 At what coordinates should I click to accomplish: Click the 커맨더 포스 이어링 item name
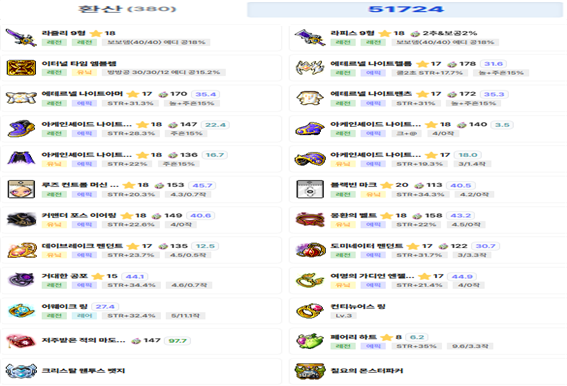pyautogui.click(x=79, y=215)
